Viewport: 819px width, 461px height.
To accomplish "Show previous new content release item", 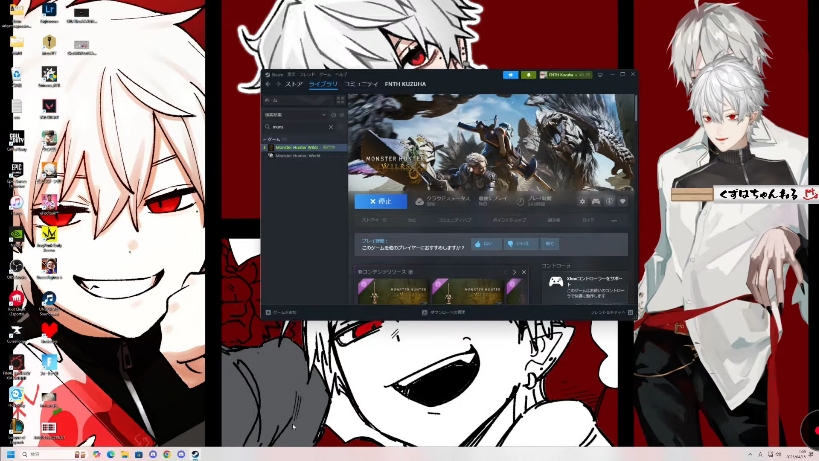I will [506, 272].
